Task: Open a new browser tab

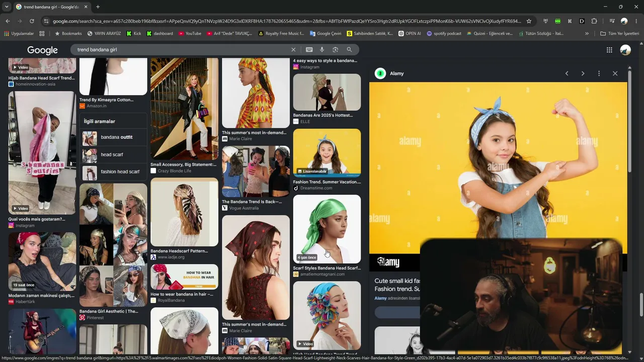Action: [98, 7]
